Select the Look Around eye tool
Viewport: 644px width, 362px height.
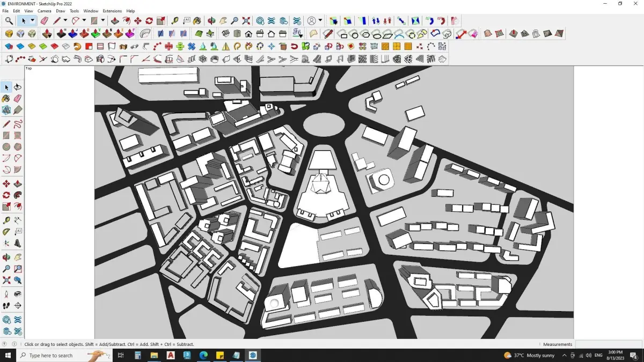(18, 294)
